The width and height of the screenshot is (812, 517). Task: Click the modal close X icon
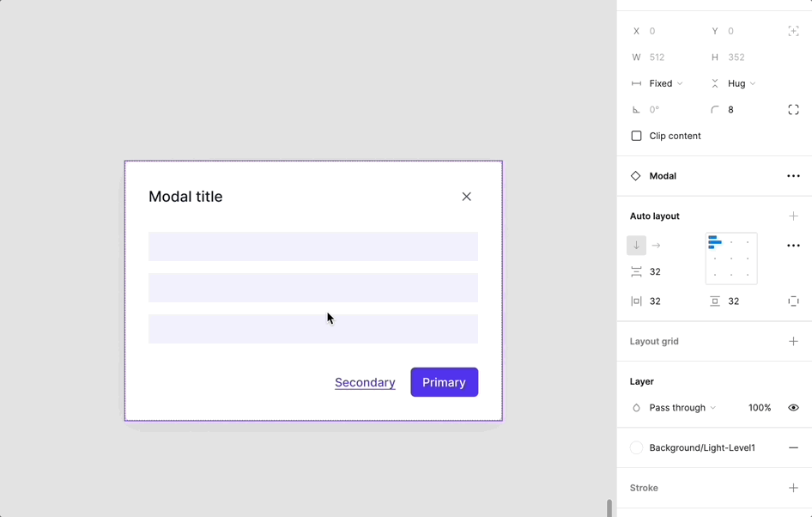click(x=466, y=197)
